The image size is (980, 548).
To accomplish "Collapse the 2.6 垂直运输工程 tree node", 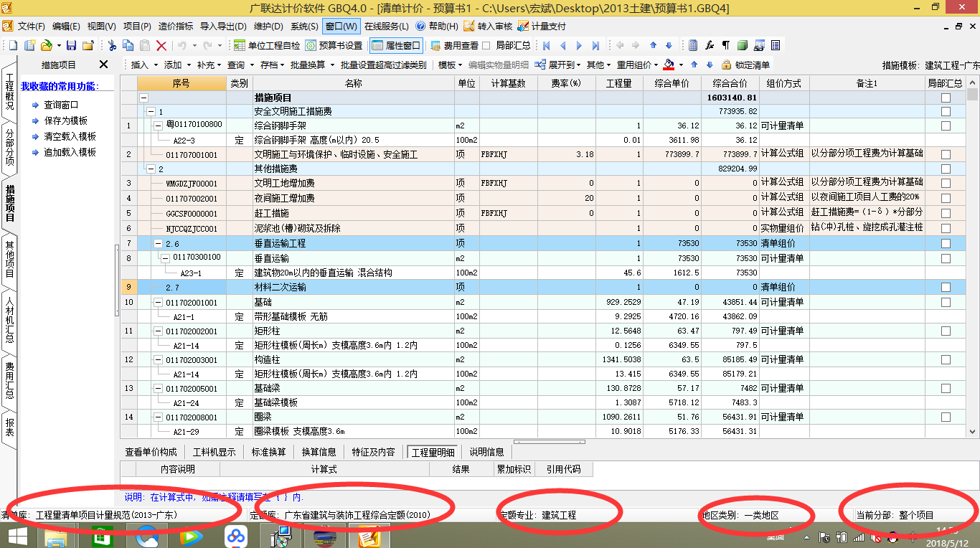I will click(x=158, y=244).
